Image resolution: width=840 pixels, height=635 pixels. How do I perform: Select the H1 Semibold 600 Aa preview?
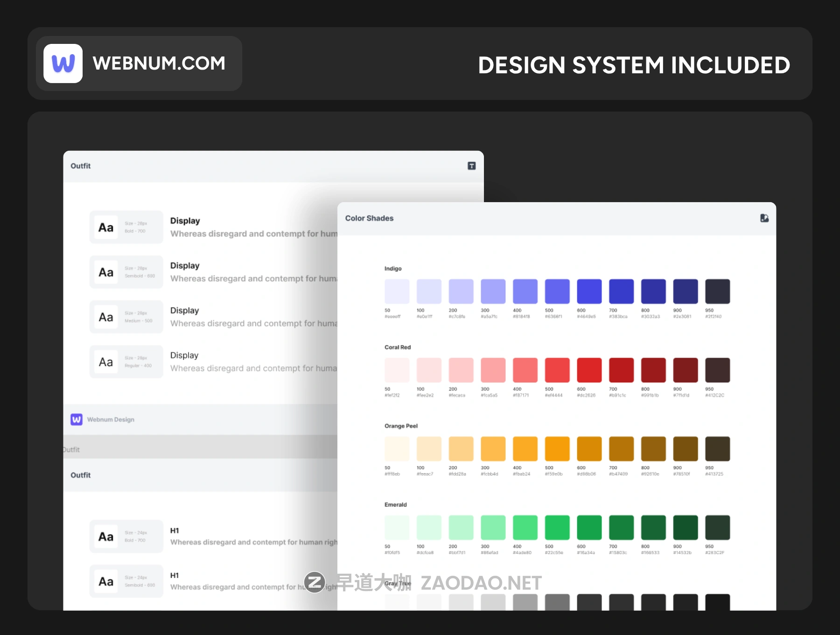click(x=106, y=581)
